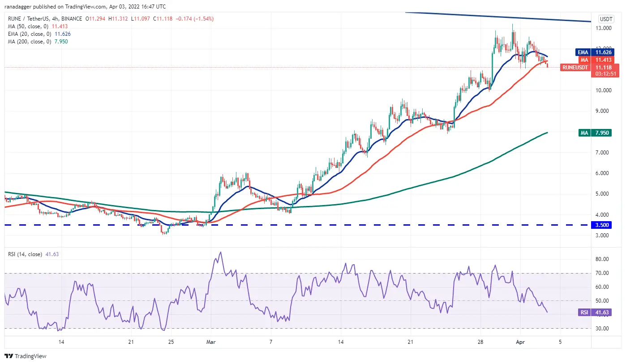Image resolution: width=626 pixels, height=364 pixels.
Task: Click the 13.000 label on price axis
Action: coord(605,28)
